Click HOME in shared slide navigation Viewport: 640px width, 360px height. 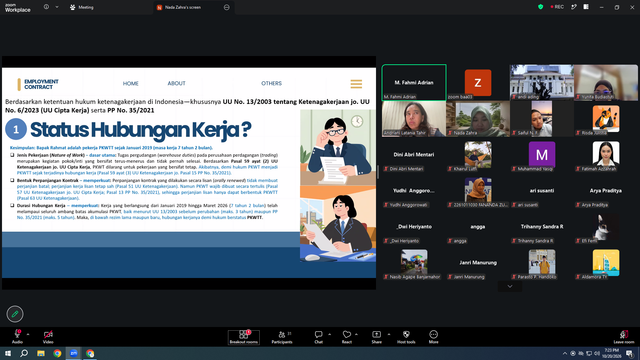coord(131,83)
